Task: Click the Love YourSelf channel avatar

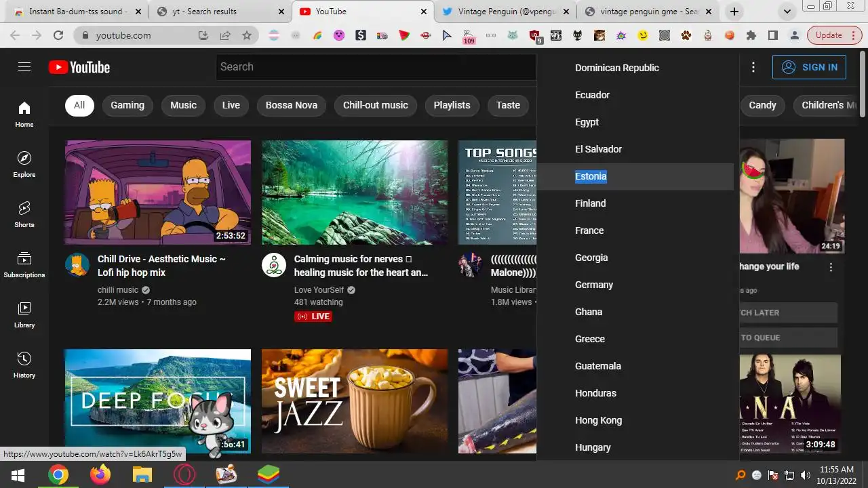Action: 274,265
